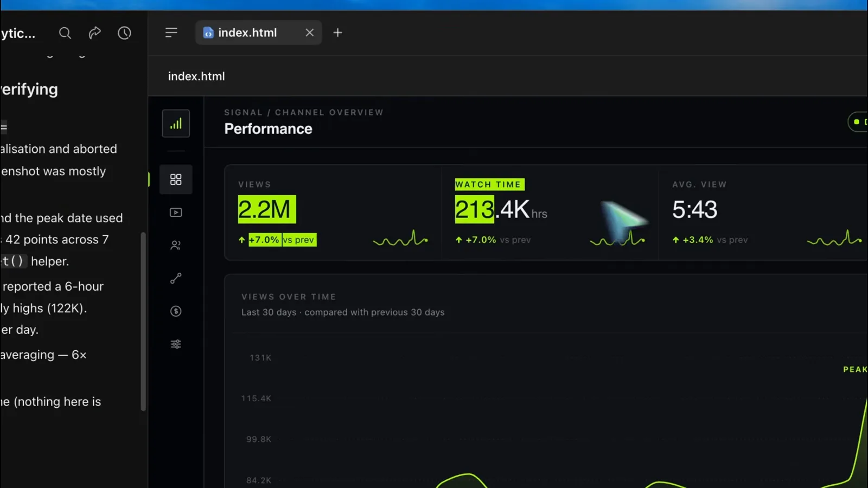This screenshot has width=868, height=488.
Task: Click the Avg. View sparkline chart
Action: 834,238
